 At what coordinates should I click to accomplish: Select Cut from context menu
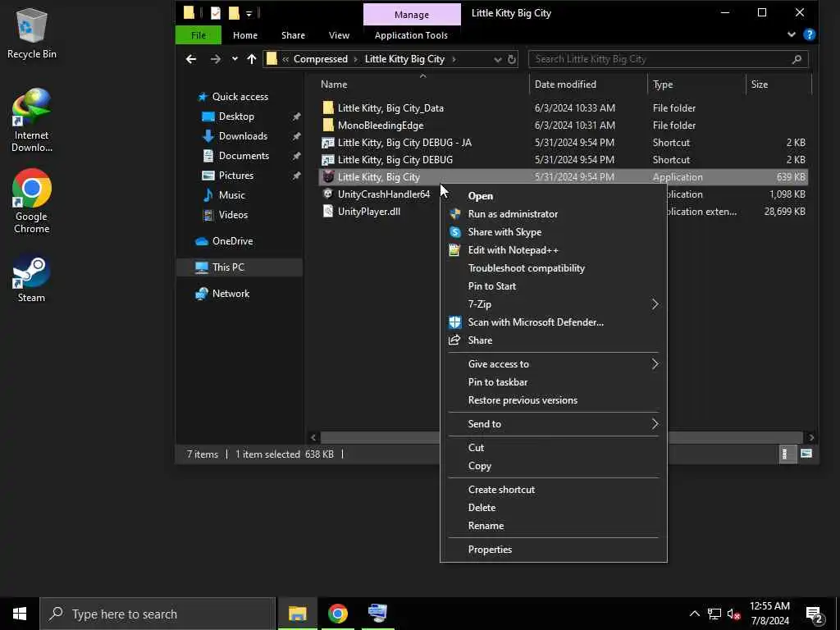[476, 447]
